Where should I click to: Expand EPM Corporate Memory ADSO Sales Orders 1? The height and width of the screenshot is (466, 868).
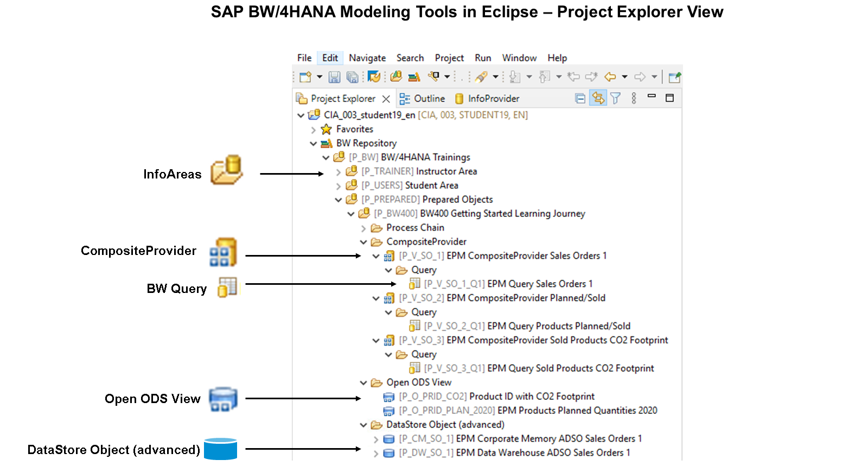click(x=376, y=439)
